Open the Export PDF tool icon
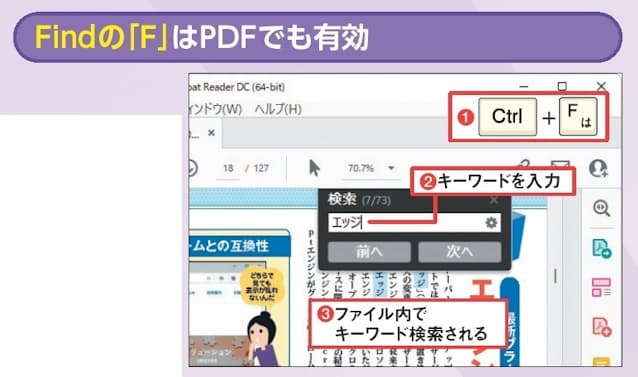The width and height of the screenshot is (638, 377). point(601,249)
